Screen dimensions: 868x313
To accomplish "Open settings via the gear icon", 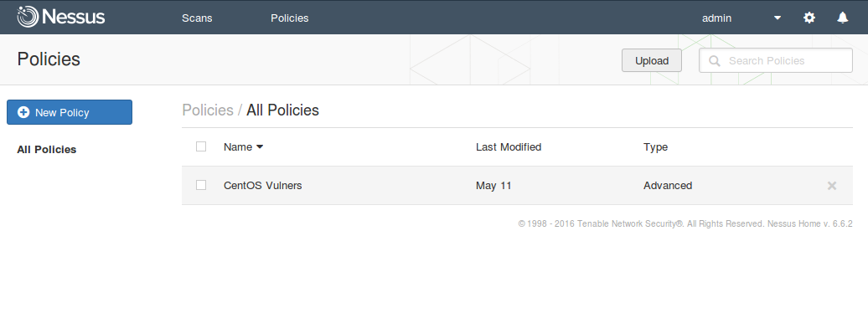I will 809,18.
